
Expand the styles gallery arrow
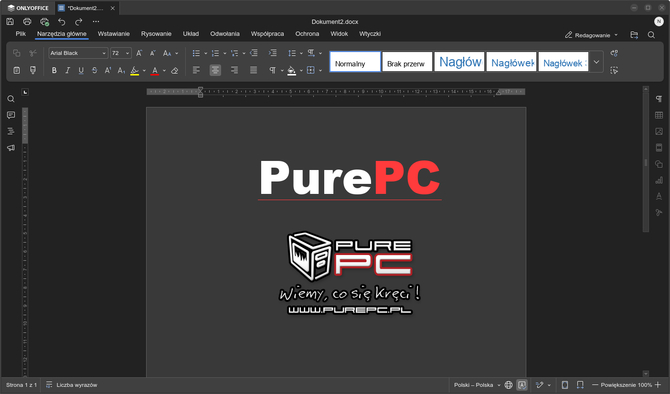point(597,62)
